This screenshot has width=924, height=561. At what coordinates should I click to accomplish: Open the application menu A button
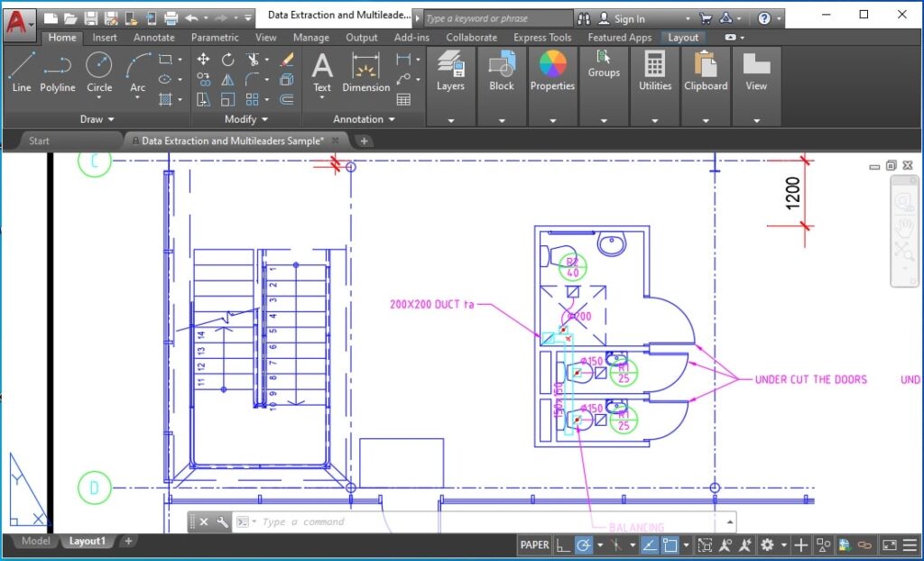click(x=20, y=23)
